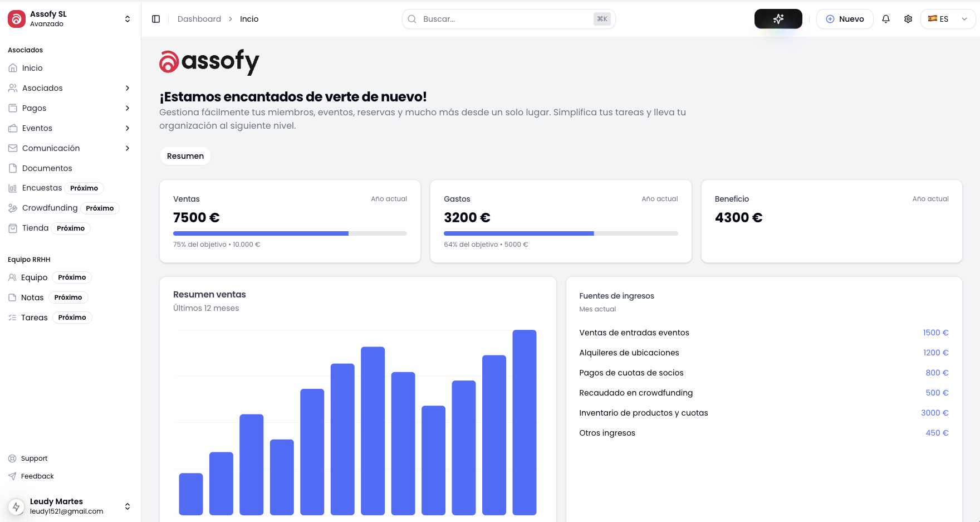This screenshot has width=980, height=522.
Task: Toggle the Assofy SL workspace switcher
Action: click(x=127, y=18)
